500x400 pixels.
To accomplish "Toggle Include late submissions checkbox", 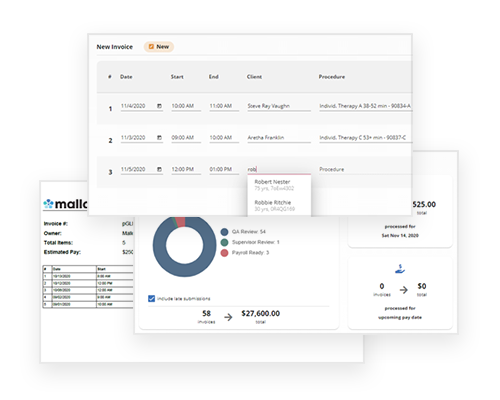I will [151, 298].
